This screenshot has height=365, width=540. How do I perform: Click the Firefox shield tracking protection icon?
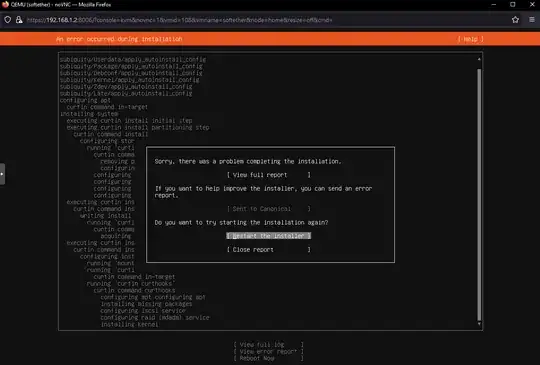pyautogui.click(x=8, y=20)
